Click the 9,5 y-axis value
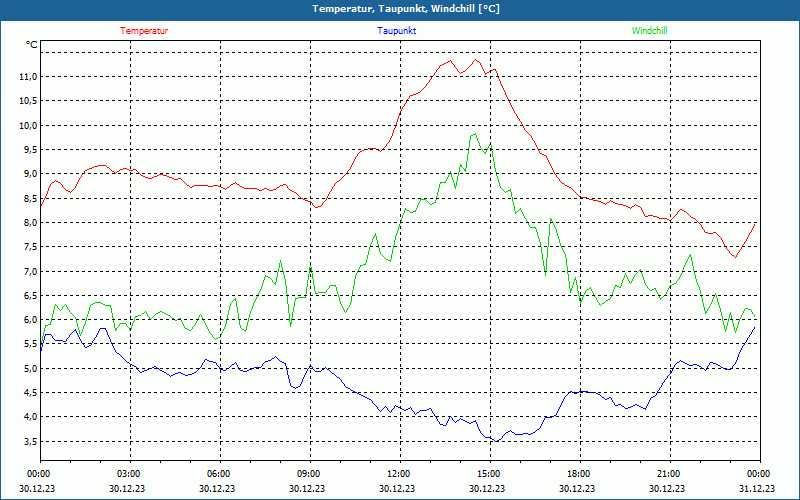 [30, 149]
